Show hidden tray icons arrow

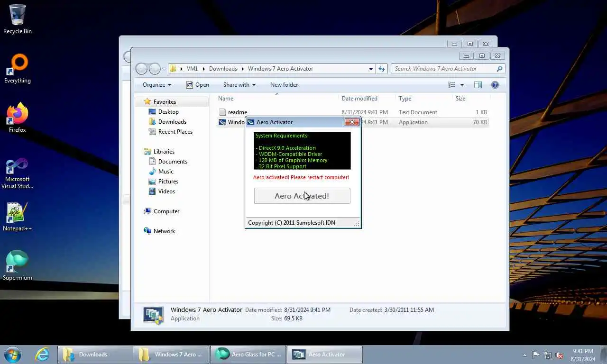(x=524, y=355)
